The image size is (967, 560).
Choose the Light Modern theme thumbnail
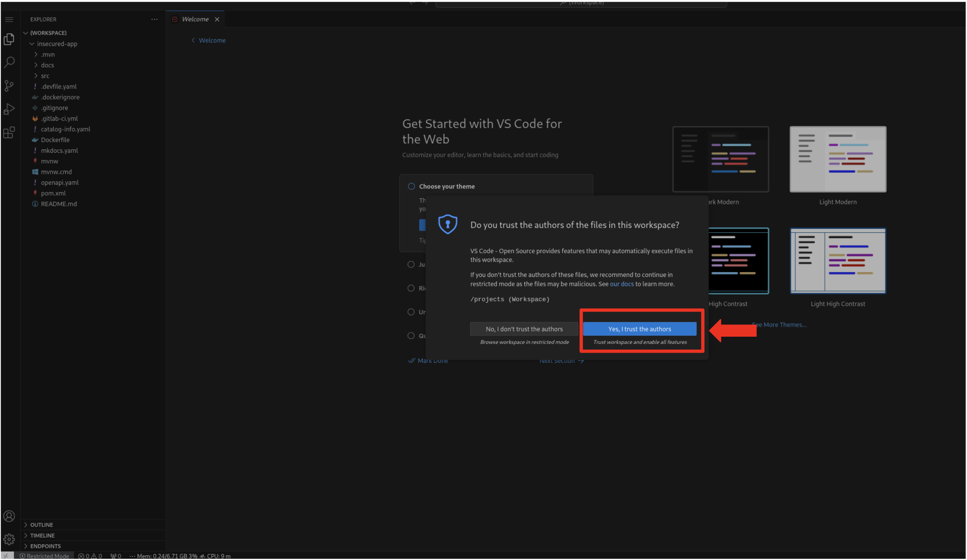coord(838,159)
